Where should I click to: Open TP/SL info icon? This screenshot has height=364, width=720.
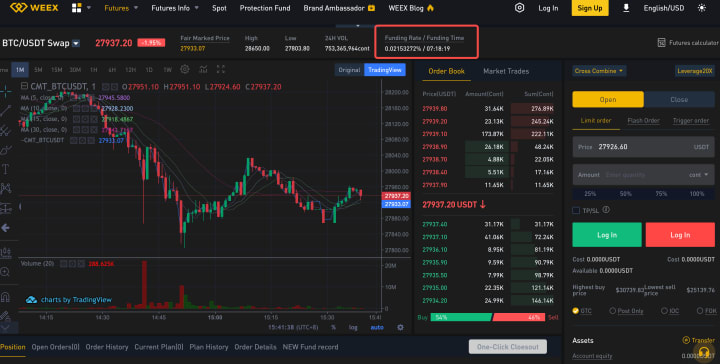point(606,210)
